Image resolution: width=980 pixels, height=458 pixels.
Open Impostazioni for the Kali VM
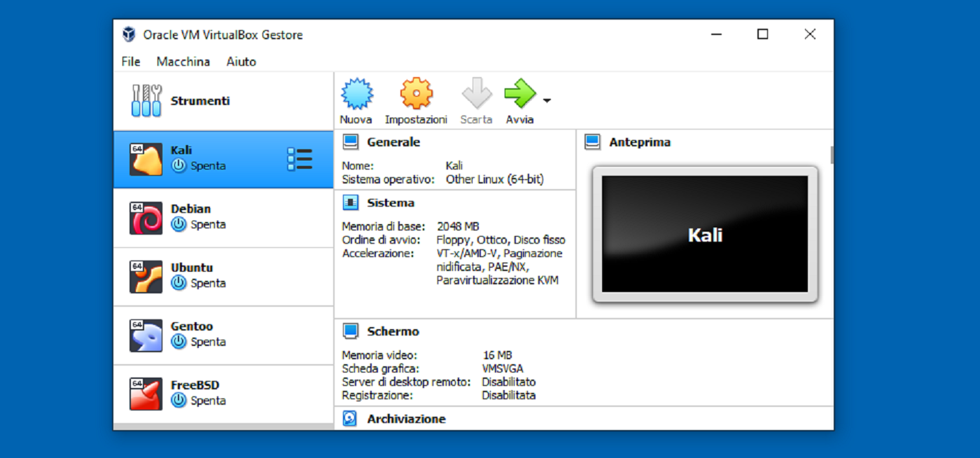click(x=416, y=92)
